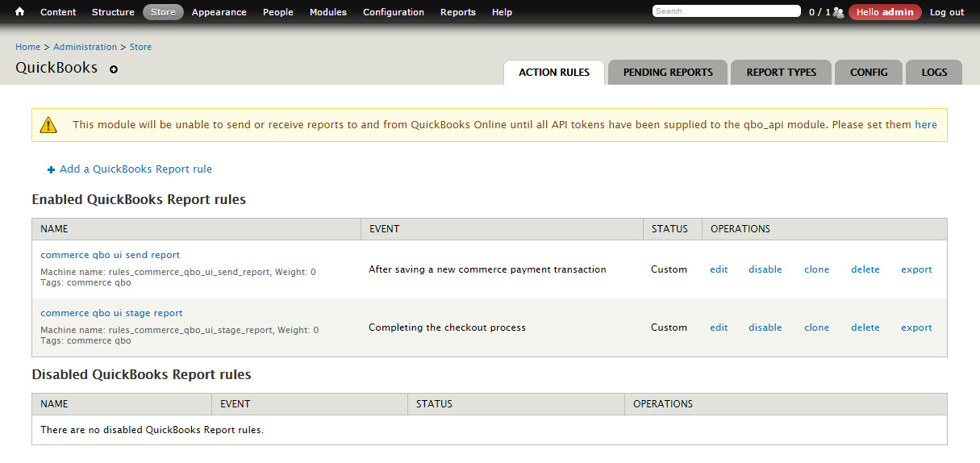
Task: Edit the stage report rule
Action: click(719, 327)
